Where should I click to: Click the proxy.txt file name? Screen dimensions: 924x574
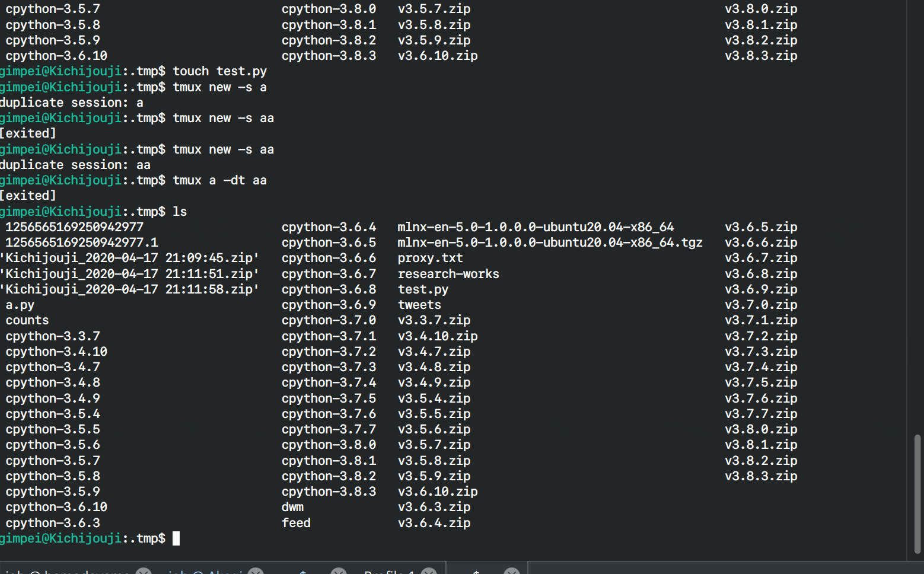point(431,258)
